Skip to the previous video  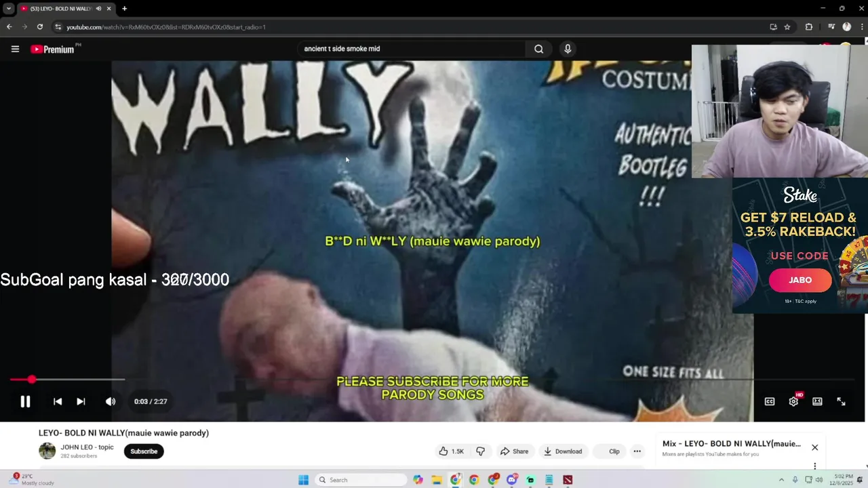pyautogui.click(x=58, y=401)
